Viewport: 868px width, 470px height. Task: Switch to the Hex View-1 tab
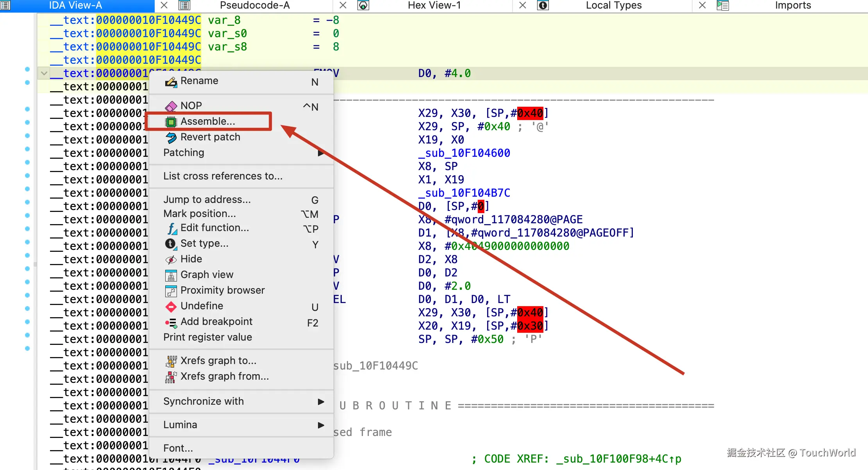click(x=434, y=5)
